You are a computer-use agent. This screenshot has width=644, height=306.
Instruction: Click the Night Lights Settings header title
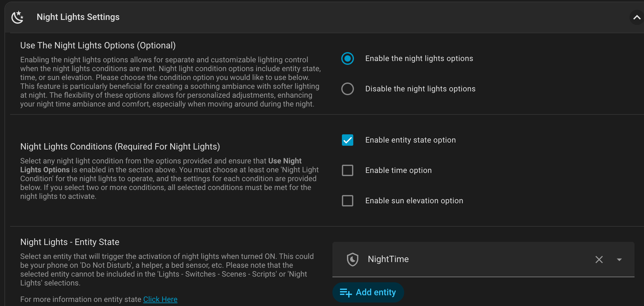(x=78, y=17)
